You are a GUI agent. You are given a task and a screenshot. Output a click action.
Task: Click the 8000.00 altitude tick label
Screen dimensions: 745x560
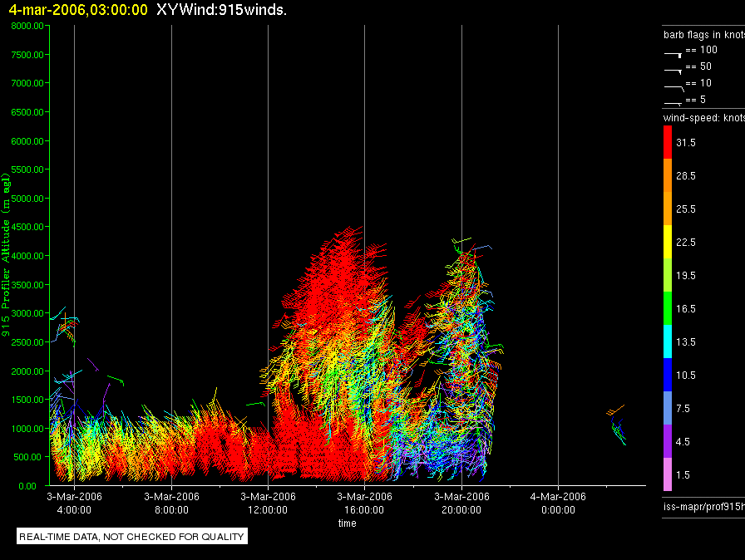point(27,26)
